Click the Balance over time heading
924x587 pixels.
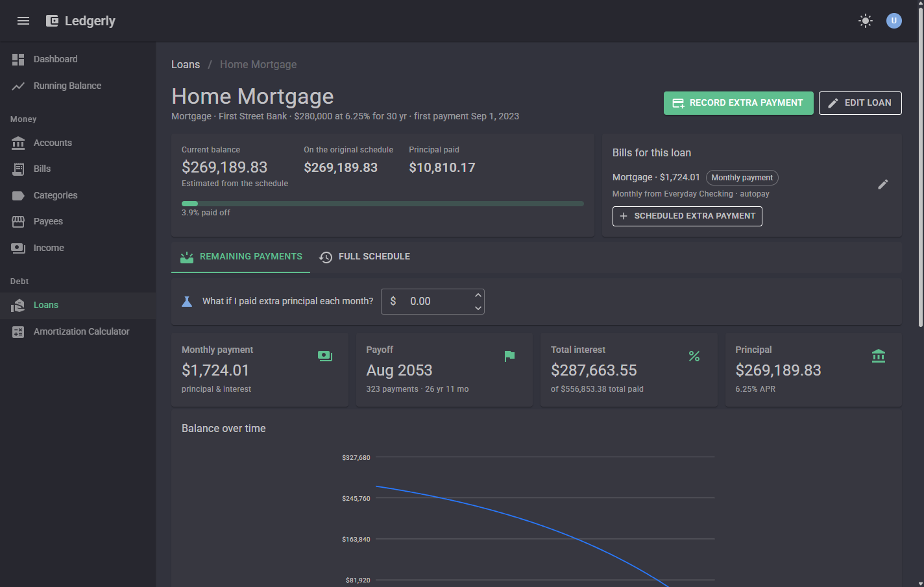(x=224, y=429)
